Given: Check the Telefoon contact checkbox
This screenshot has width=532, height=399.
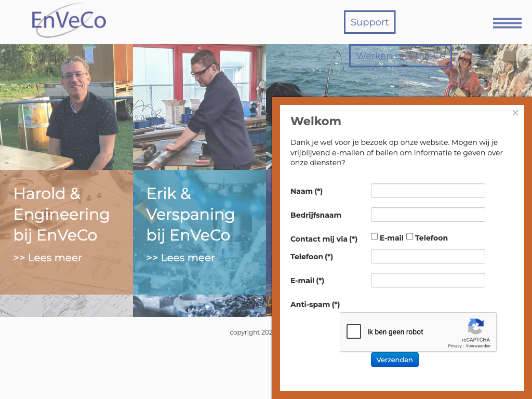Looking at the screenshot, I should 409,236.
